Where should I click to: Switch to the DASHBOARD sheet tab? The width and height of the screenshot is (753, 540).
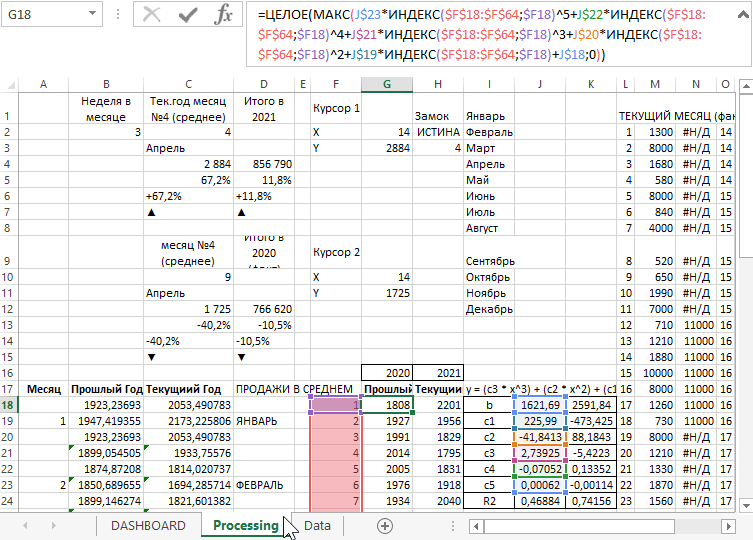pos(148,525)
